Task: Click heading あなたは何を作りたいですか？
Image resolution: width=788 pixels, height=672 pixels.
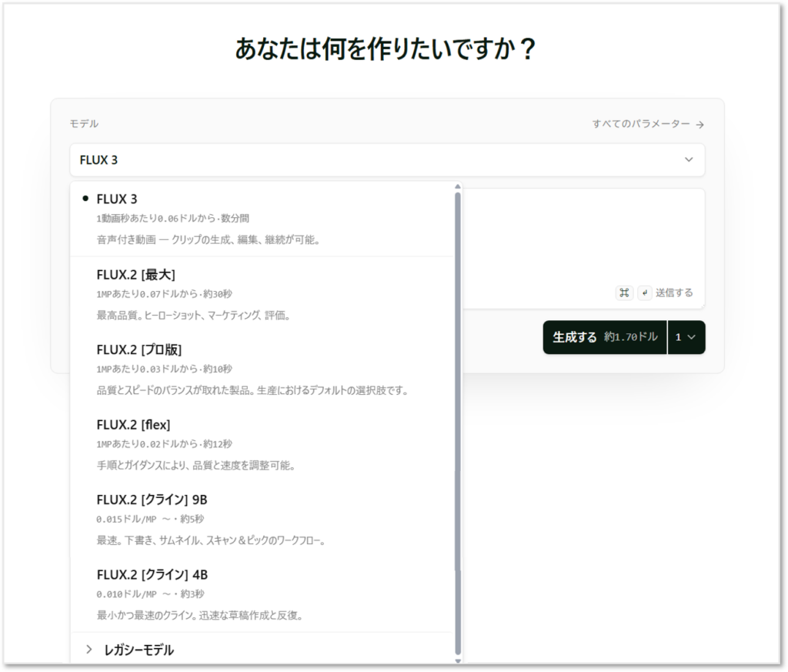Action: (x=386, y=48)
